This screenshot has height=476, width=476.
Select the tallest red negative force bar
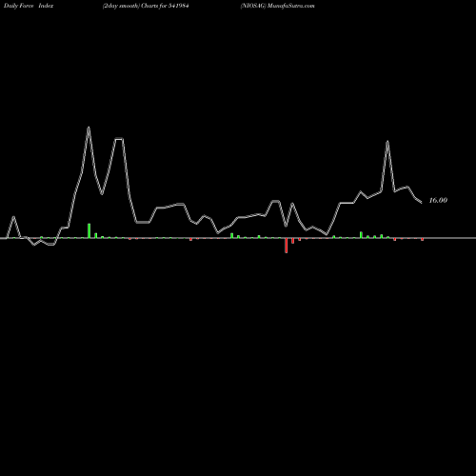pyautogui.click(x=287, y=246)
